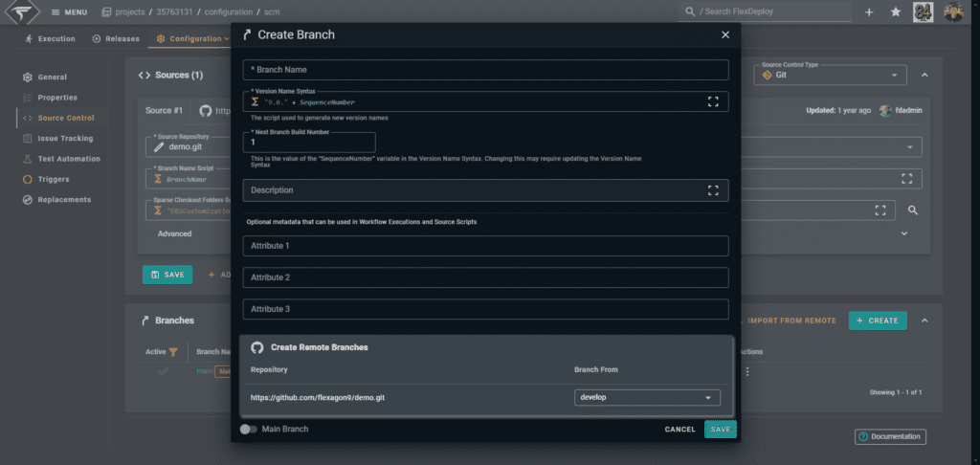Click the repository URL github.com/flexagon9/demo.git
This screenshot has height=465, width=980.
pos(318,397)
